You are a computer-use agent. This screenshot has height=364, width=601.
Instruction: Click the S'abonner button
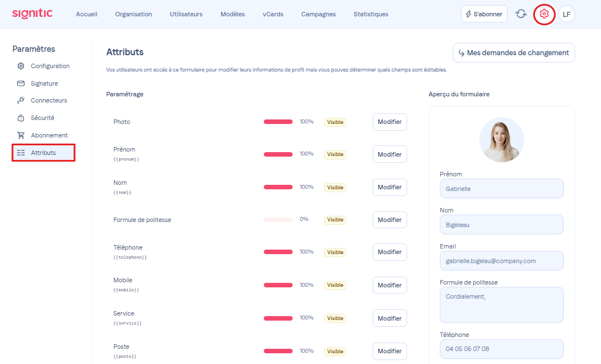(484, 14)
